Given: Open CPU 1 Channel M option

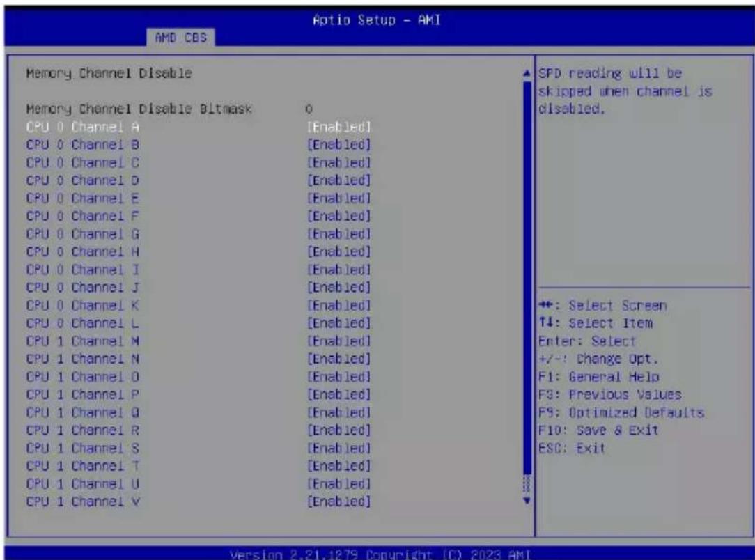Looking at the screenshot, I should click(x=199, y=341).
